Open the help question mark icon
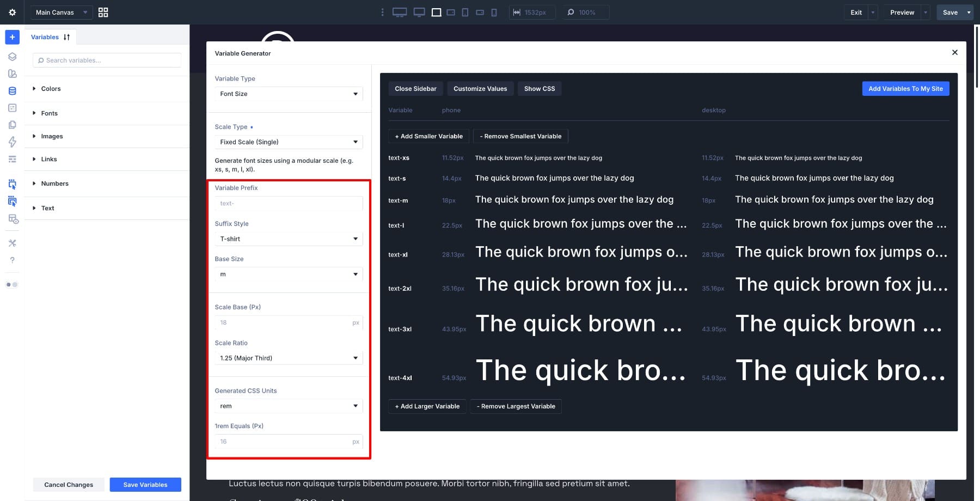The width and height of the screenshot is (980, 501). point(12,260)
